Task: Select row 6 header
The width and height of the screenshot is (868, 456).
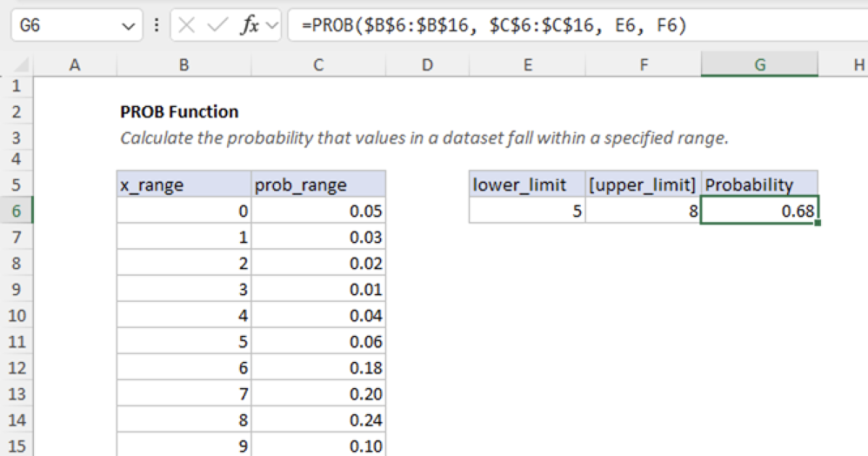Action: (x=16, y=211)
